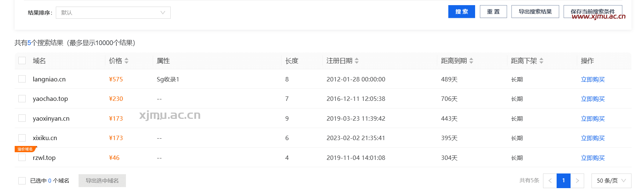644x194 pixels.
Task: Click 导出选中域名 button
Action: (x=102, y=181)
